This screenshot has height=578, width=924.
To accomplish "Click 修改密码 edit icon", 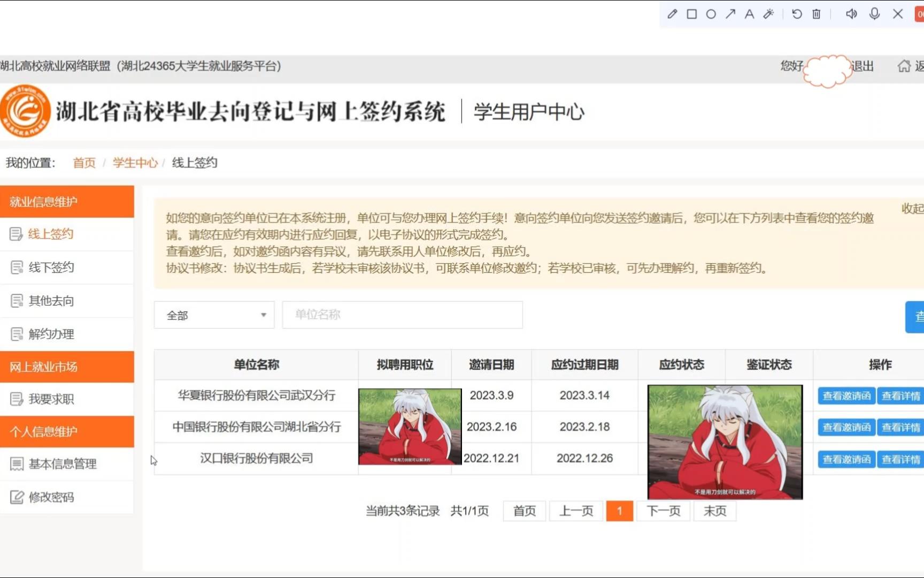I will pos(17,497).
